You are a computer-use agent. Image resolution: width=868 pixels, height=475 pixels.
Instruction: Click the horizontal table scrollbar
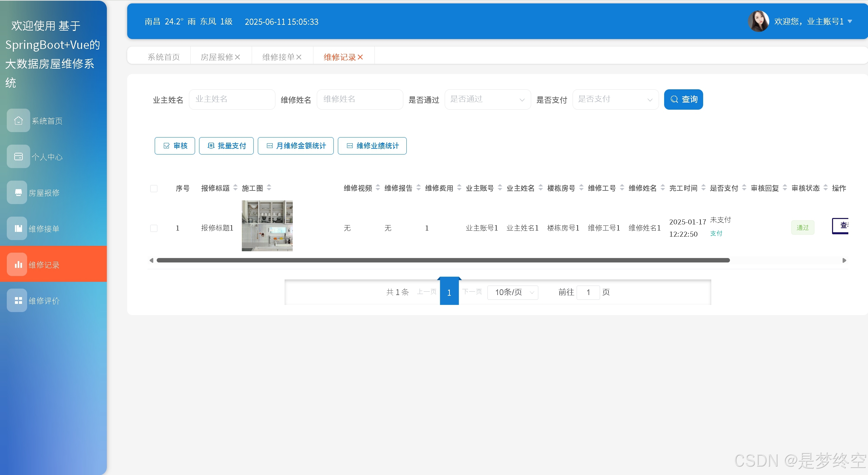[x=443, y=260]
